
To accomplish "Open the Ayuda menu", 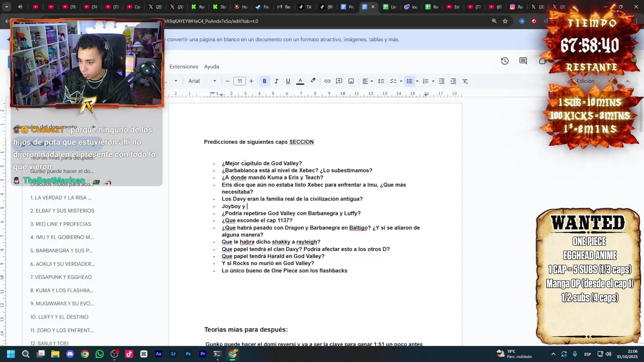I will click(x=211, y=66).
